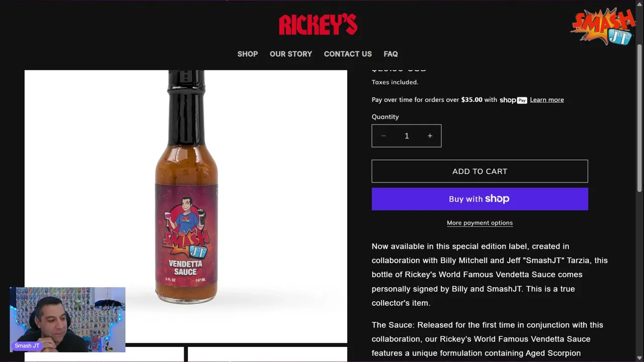Decrease quantity with the minus icon
This screenshot has width=644, height=362.
(383, 136)
